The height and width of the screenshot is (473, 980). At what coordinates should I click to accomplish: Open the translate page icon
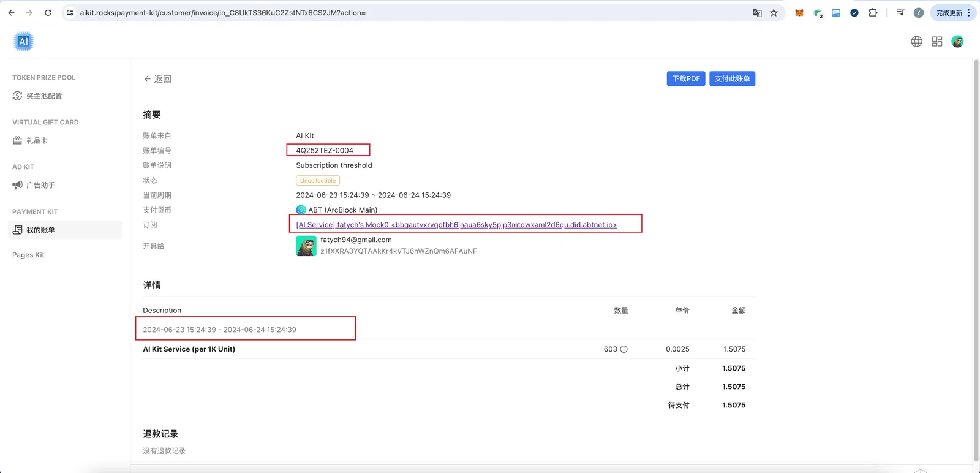pyautogui.click(x=757, y=12)
